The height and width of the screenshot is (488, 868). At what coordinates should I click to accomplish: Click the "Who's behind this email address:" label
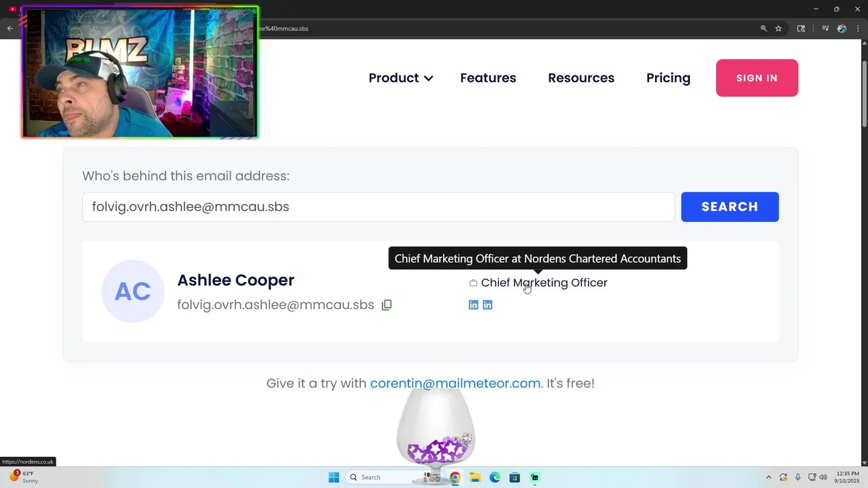[186, 176]
